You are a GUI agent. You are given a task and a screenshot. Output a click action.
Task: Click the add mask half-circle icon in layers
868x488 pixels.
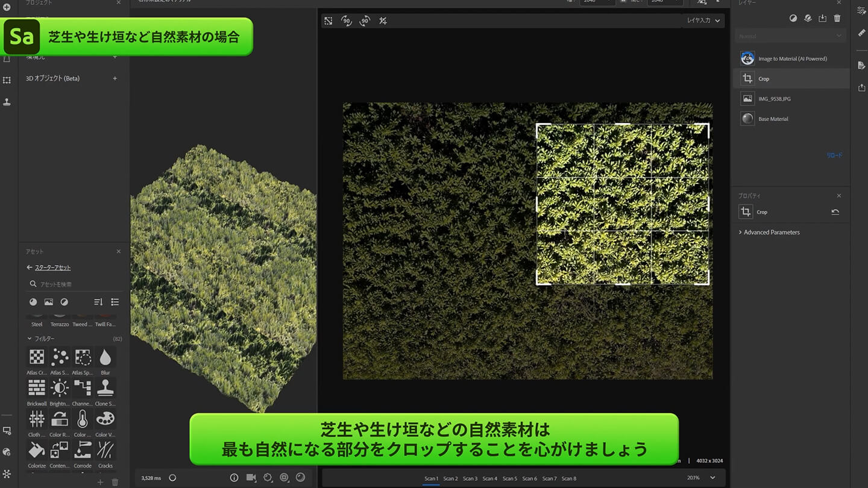pyautogui.click(x=793, y=18)
